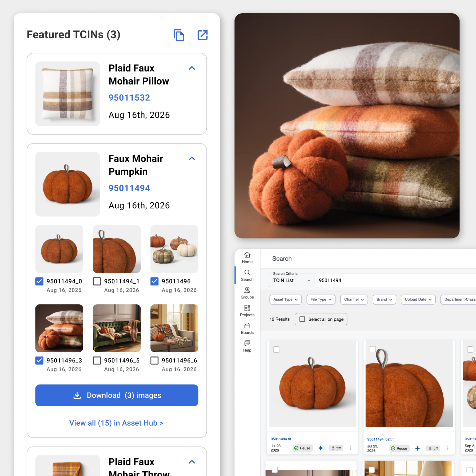Open more options on 95011494_02.tif card

click(447, 448)
